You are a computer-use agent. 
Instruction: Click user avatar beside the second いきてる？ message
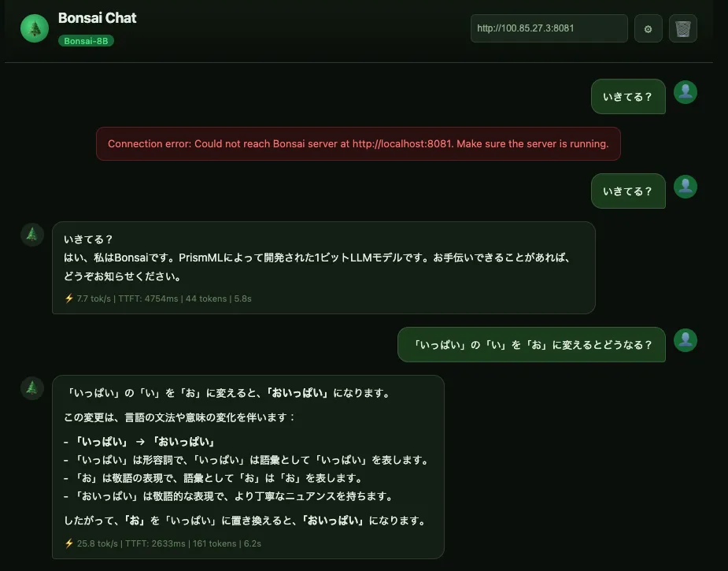pos(686,187)
